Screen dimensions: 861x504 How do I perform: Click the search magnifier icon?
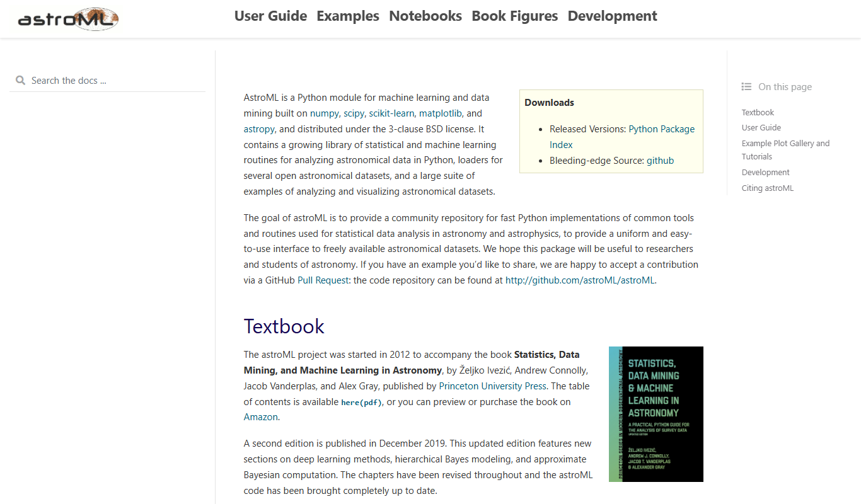click(x=20, y=81)
